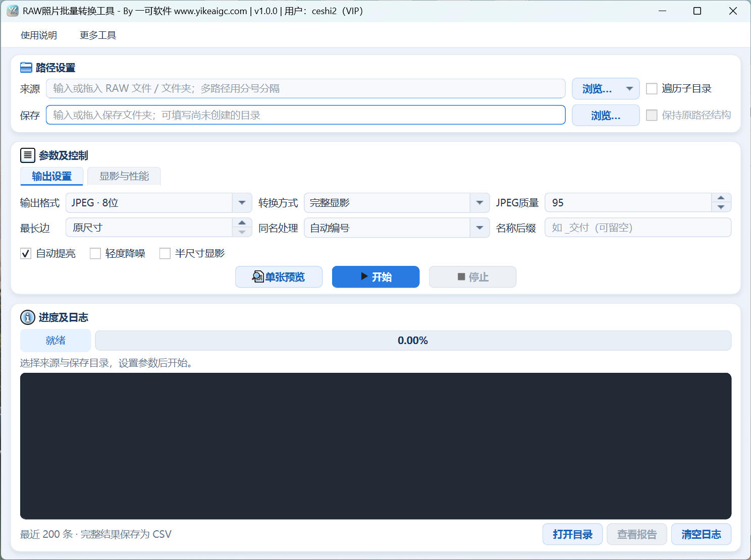Viewport: 751px width, 560px height.
Task: Click the 就绪 status label
Action: 56,341
